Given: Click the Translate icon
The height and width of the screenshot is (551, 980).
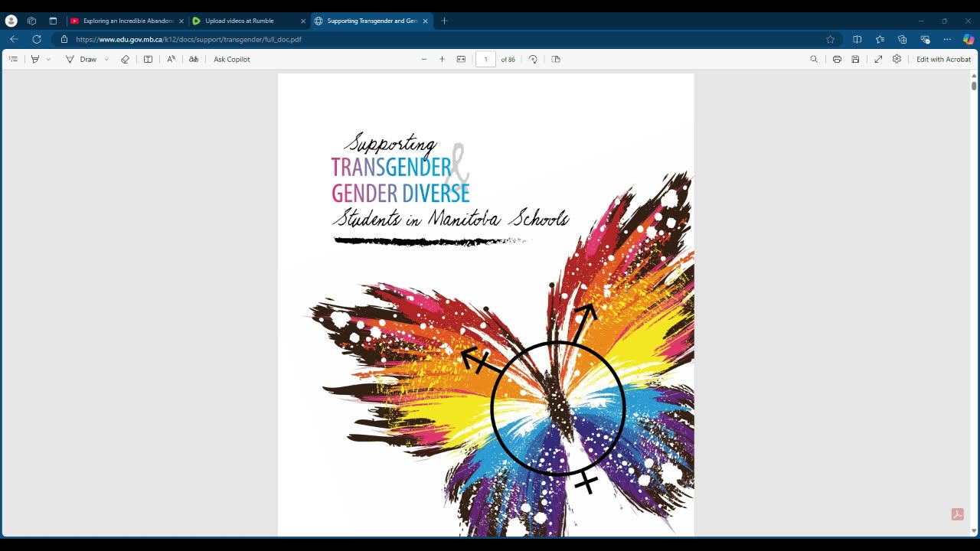Looking at the screenshot, I should tap(194, 59).
